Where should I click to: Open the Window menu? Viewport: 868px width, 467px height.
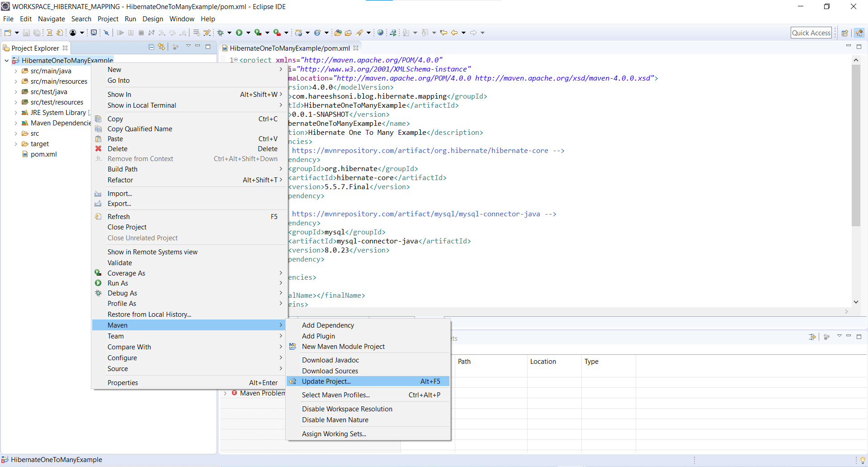(x=182, y=19)
